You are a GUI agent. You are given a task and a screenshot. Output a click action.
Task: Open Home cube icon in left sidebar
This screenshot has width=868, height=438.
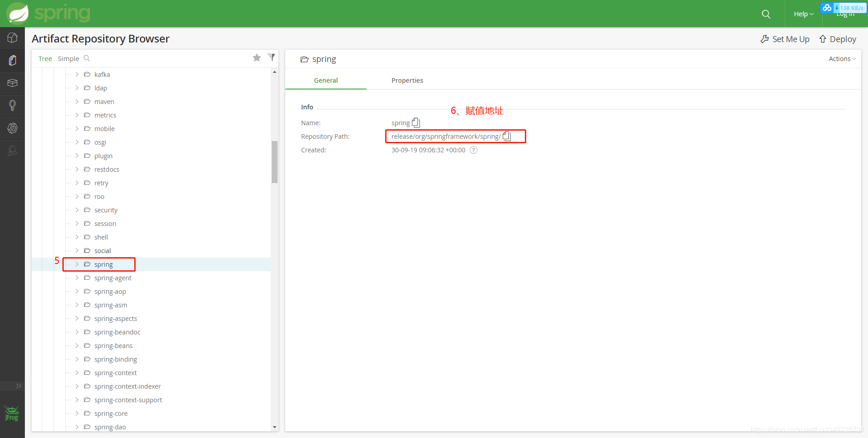(x=12, y=38)
